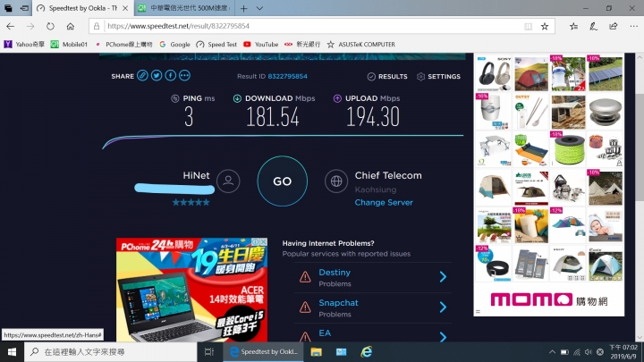Viewport: 644px width, 362px height.
Task: Open Mobile01 favorites bookmark
Action: 69,45
